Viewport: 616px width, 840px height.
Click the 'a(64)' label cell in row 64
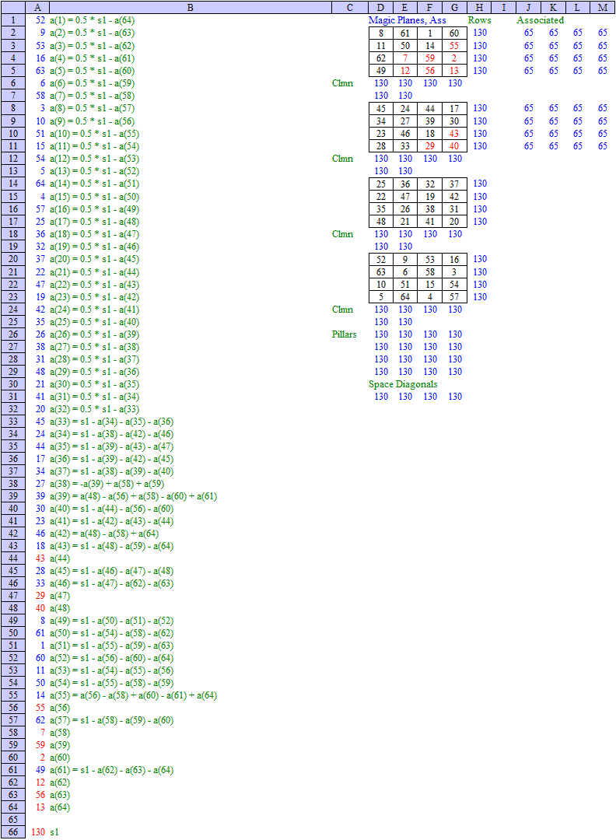pyautogui.click(x=59, y=807)
